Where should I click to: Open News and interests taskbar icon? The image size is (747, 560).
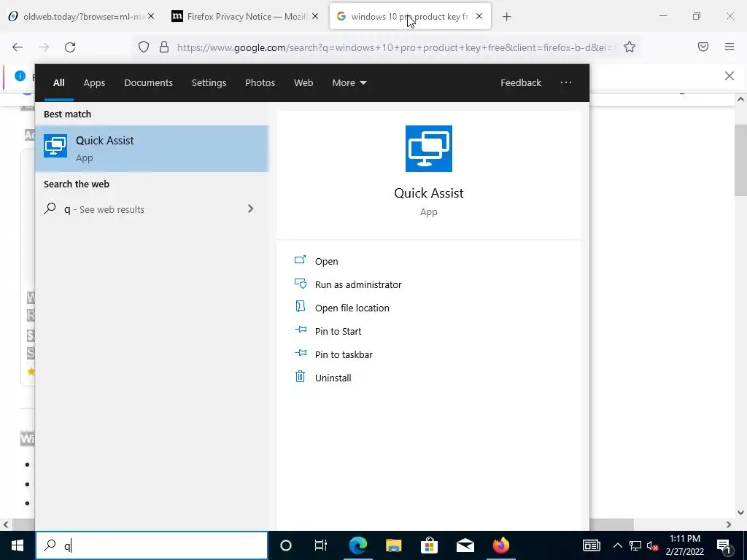(591, 545)
